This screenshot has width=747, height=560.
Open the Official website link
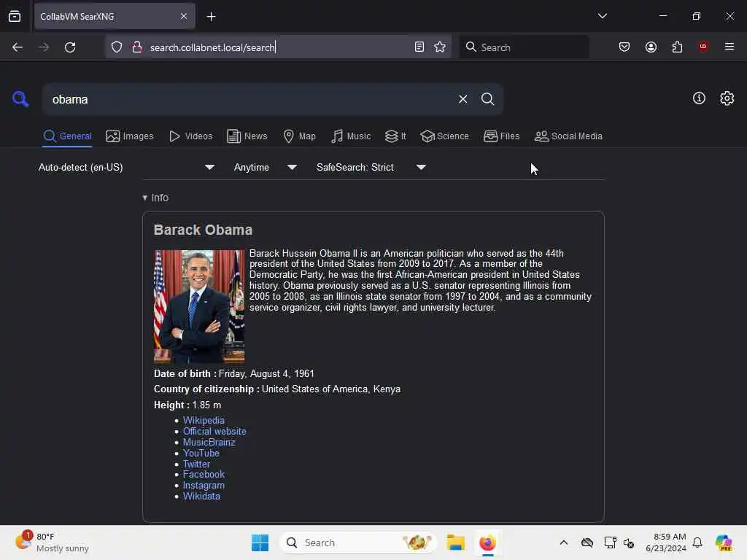click(x=214, y=431)
